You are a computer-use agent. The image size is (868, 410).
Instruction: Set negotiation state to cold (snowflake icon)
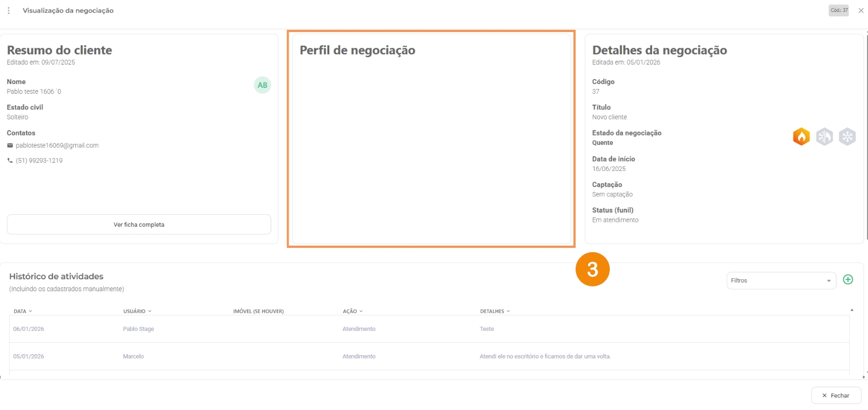tap(847, 137)
